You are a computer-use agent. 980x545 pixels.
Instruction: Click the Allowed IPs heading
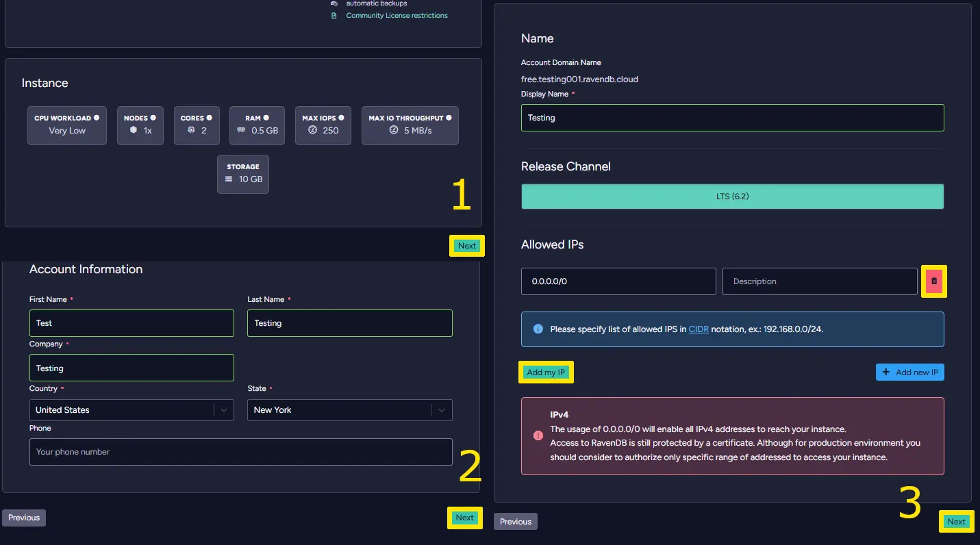point(552,244)
